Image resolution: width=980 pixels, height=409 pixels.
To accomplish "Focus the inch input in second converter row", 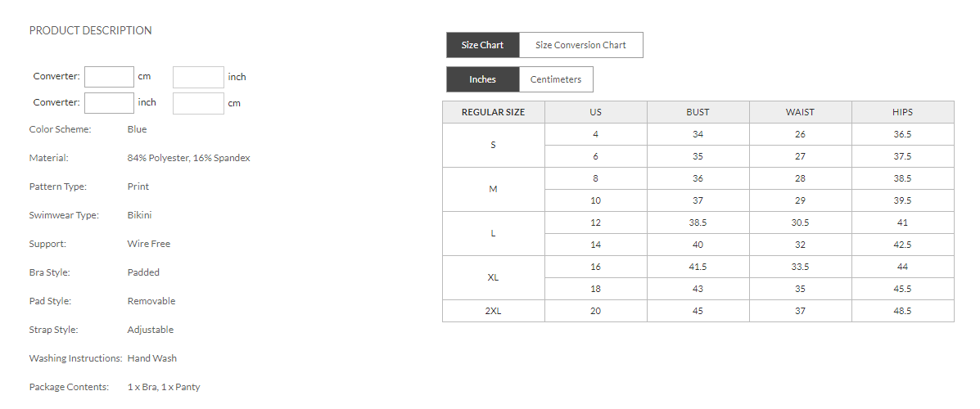I will click(109, 103).
